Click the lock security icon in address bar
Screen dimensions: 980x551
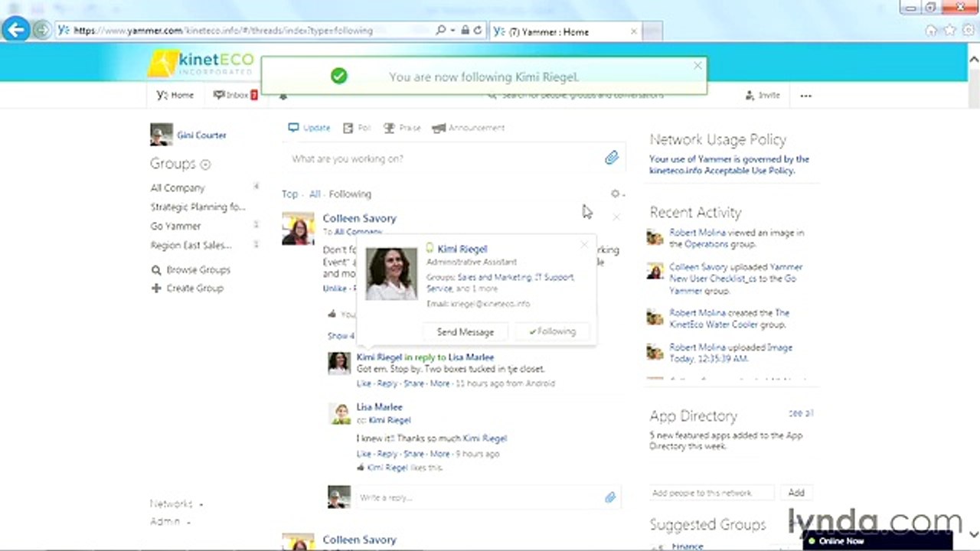pyautogui.click(x=464, y=31)
